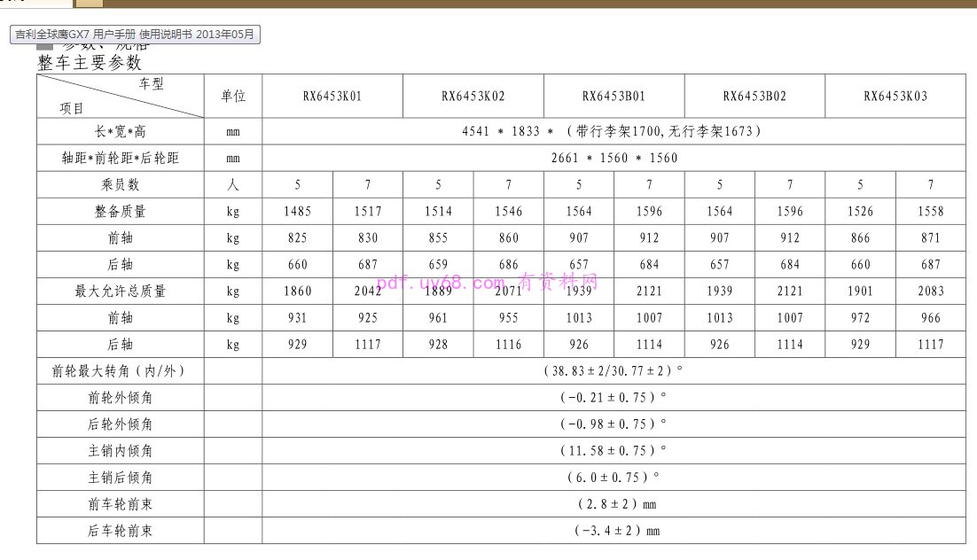
Task: Select the 整车主要参数 heading text
Action: 90,63
